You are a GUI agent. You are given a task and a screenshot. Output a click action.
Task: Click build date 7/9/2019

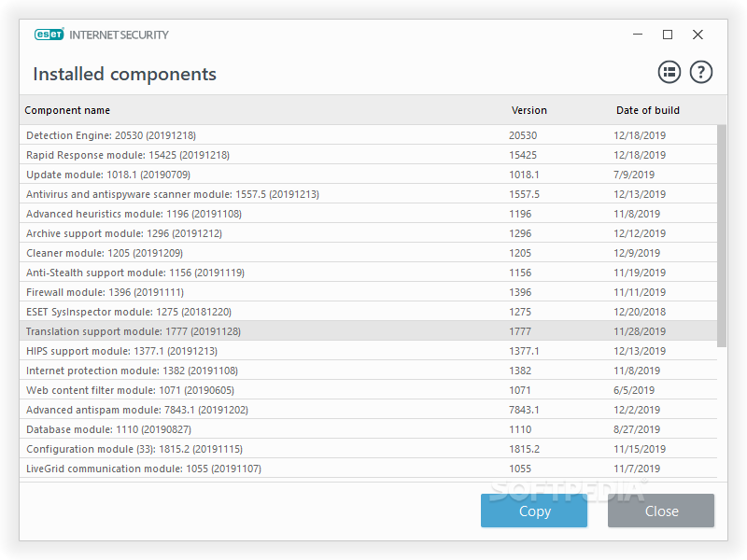634,175
